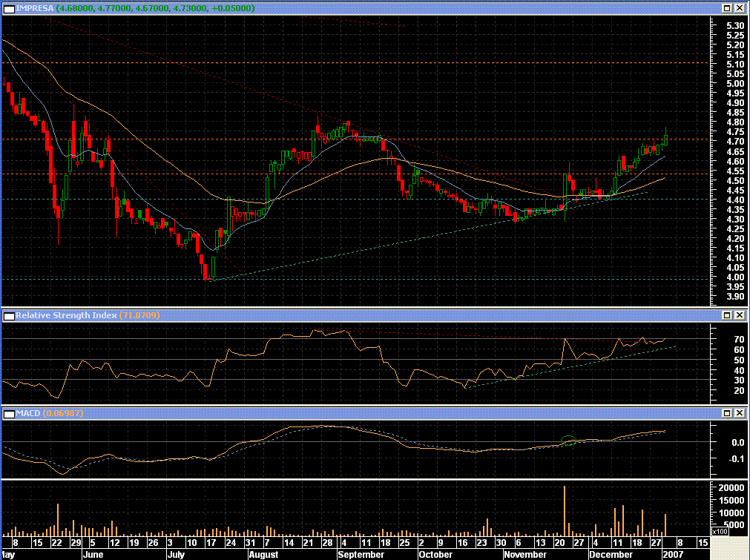Close the MACD indicator panel
Viewport: 750px width, 560px height.
[740, 412]
